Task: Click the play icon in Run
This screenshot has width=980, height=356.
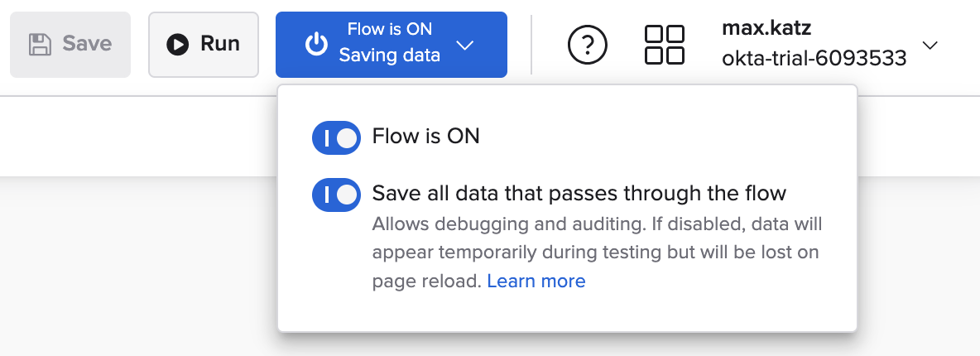Action: (177, 45)
